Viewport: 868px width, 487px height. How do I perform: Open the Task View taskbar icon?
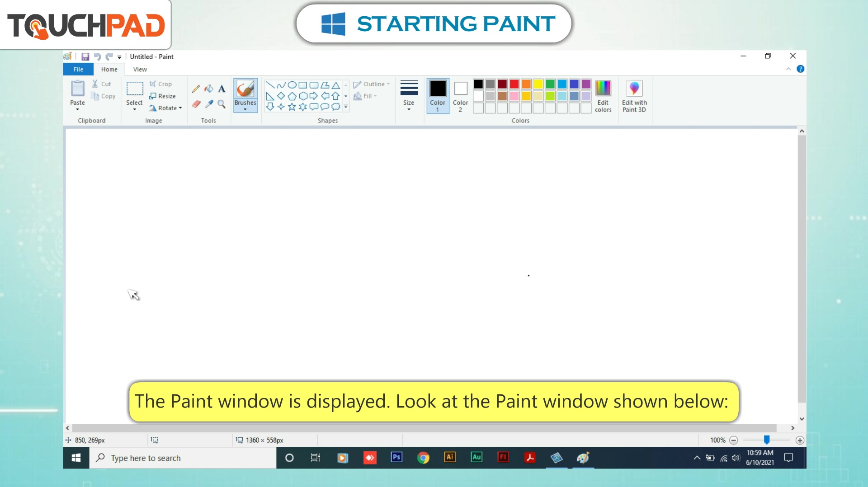coord(316,458)
